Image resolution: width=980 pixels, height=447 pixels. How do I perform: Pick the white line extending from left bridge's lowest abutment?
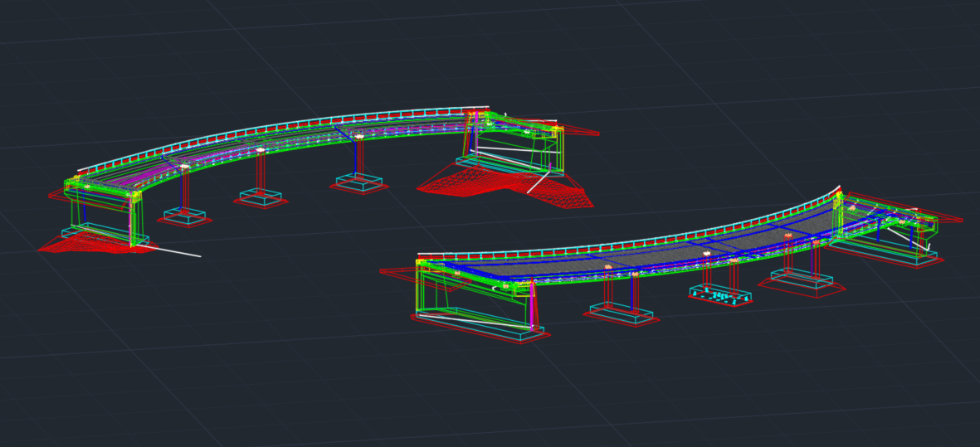(x=168, y=250)
